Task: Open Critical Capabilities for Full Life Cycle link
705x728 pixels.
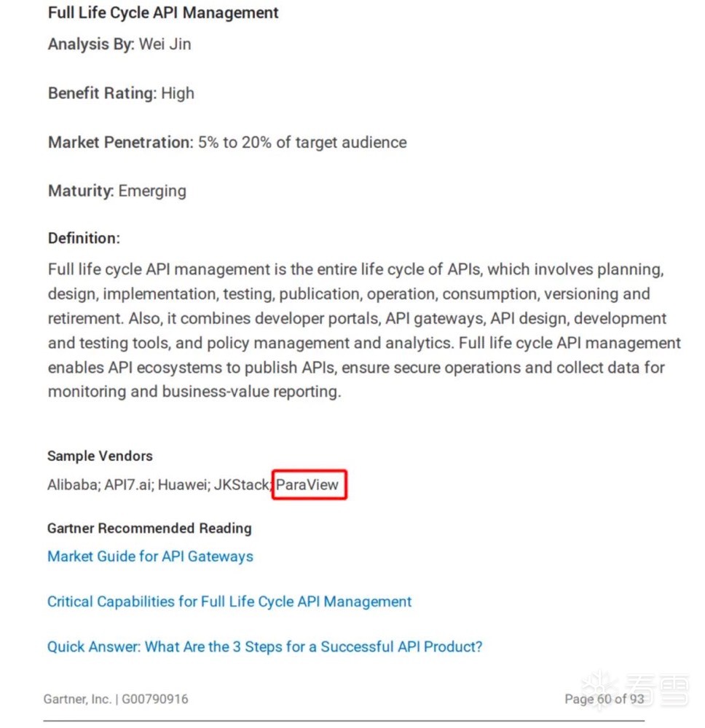Action: pos(229,602)
